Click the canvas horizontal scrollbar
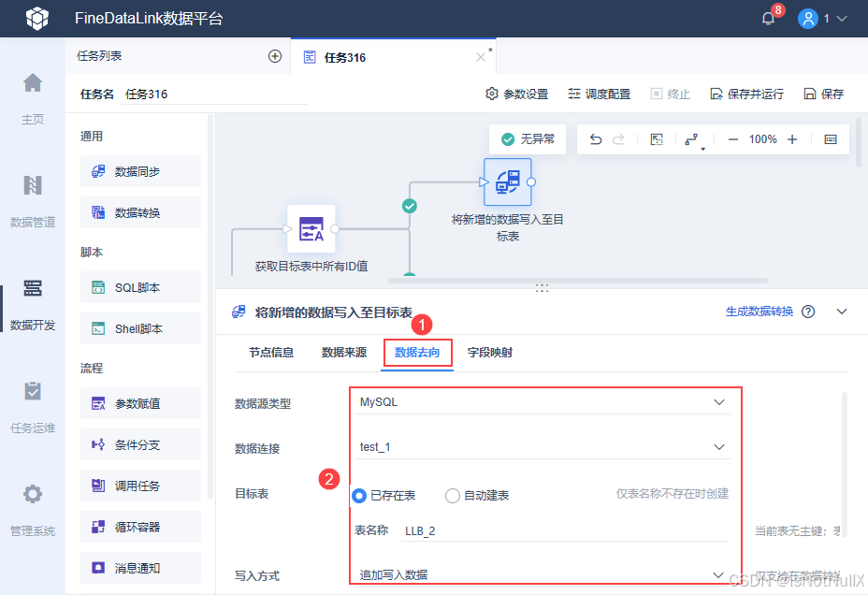Screen dimensions: 868x595 click(577, 281)
